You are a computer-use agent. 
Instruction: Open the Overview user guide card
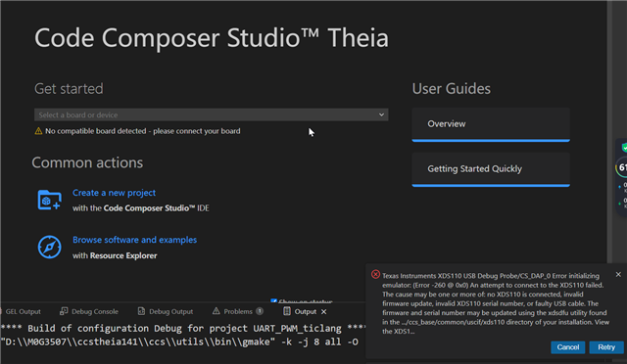point(491,124)
